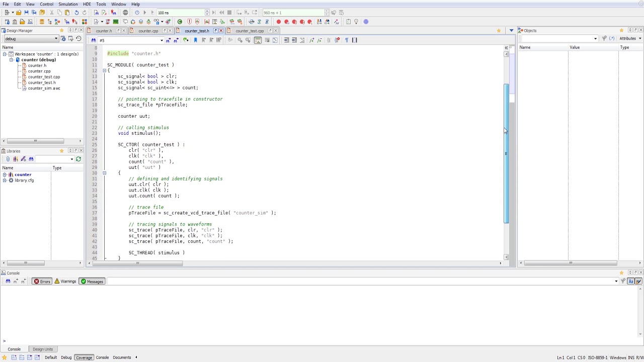
Task: Toggle the Console layout button in status bar
Action: click(x=102, y=357)
